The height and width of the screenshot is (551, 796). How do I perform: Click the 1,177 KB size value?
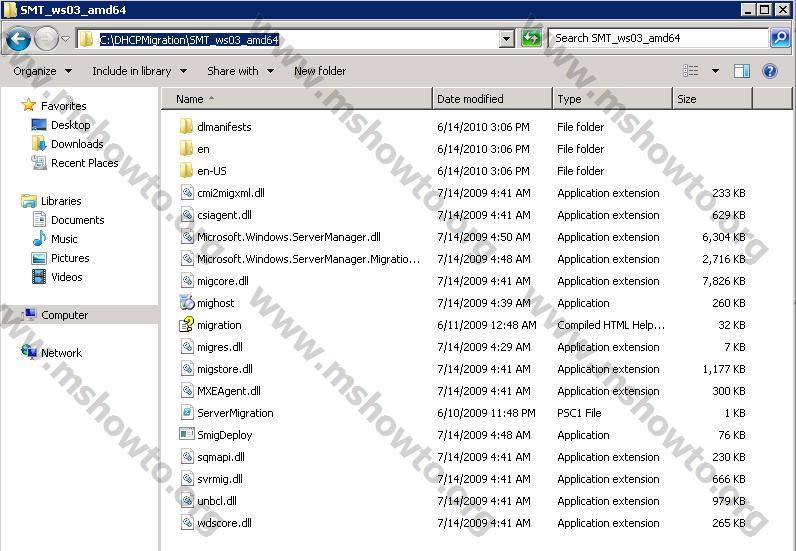click(x=724, y=369)
